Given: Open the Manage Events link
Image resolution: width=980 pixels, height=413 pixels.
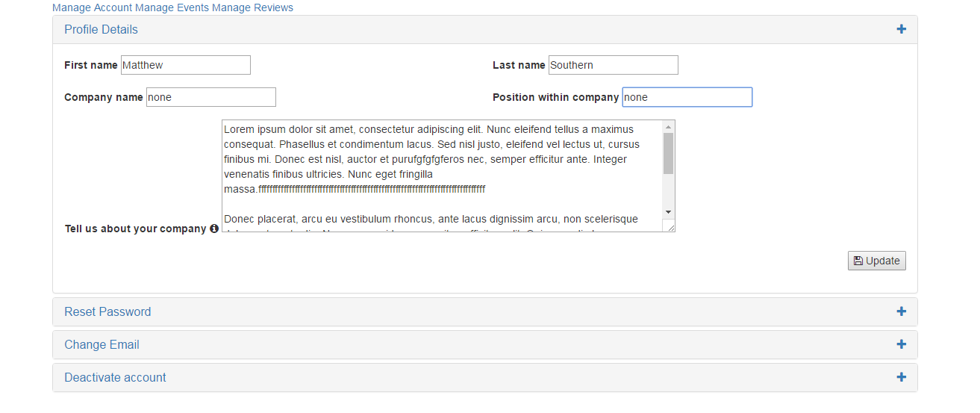Looking at the screenshot, I should (x=172, y=7).
